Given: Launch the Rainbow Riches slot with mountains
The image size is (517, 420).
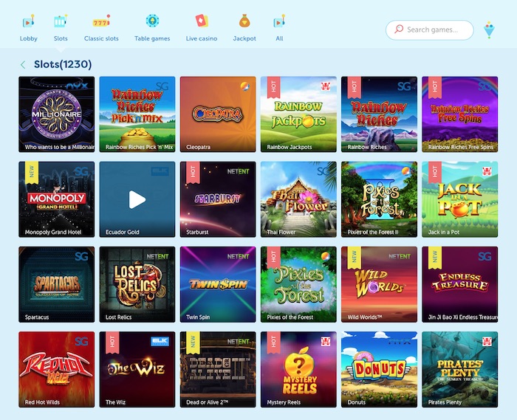Looking at the screenshot, I should click(x=379, y=114).
